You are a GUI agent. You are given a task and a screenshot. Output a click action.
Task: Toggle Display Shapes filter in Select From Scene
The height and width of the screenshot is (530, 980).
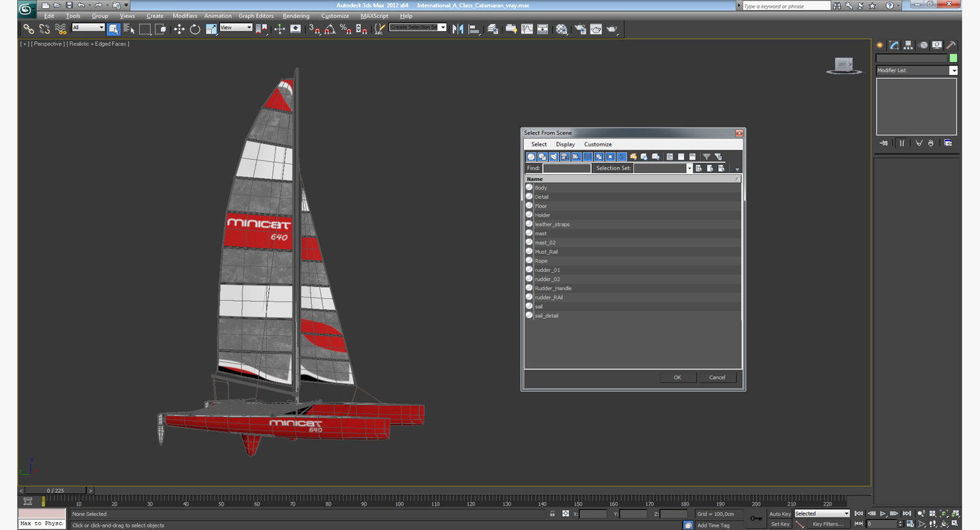point(542,157)
